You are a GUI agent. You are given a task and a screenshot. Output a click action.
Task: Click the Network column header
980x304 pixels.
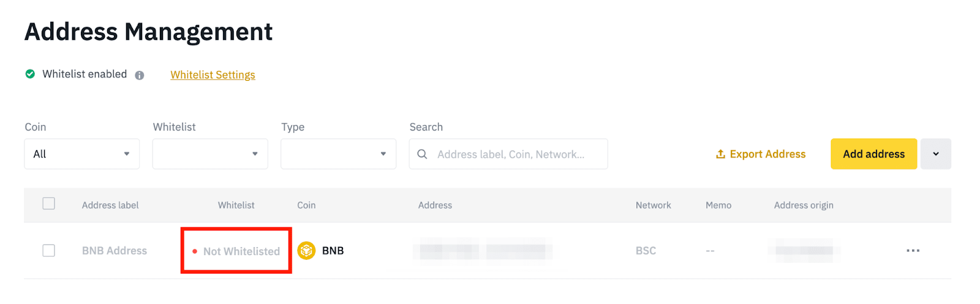pos(653,205)
